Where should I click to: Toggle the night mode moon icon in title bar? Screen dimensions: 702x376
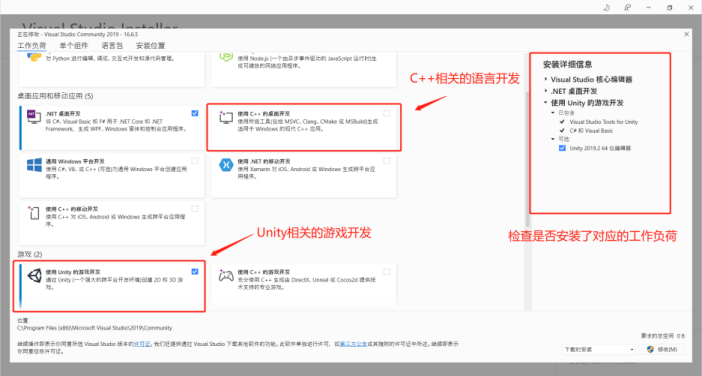[607, 7]
